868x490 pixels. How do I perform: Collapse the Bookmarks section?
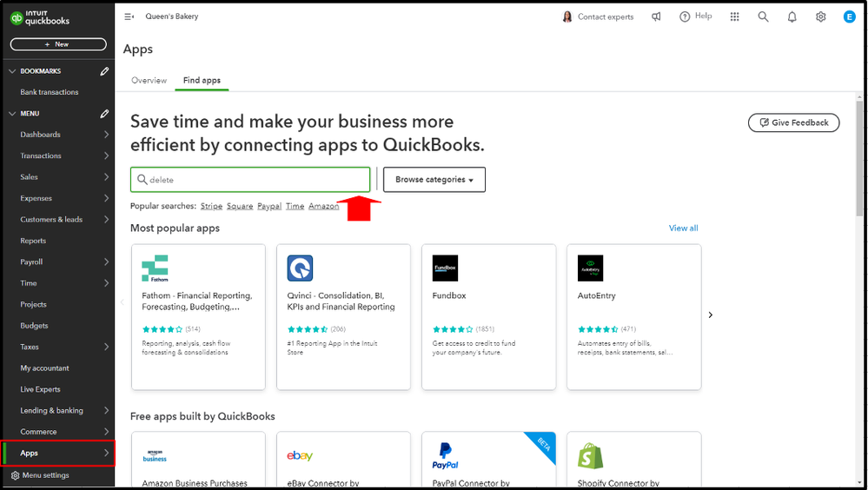(x=12, y=71)
